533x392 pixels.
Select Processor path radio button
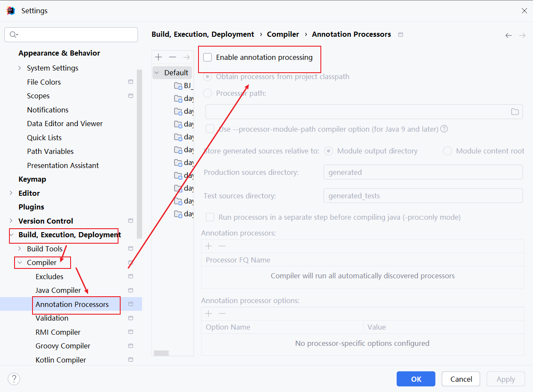pos(207,93)
